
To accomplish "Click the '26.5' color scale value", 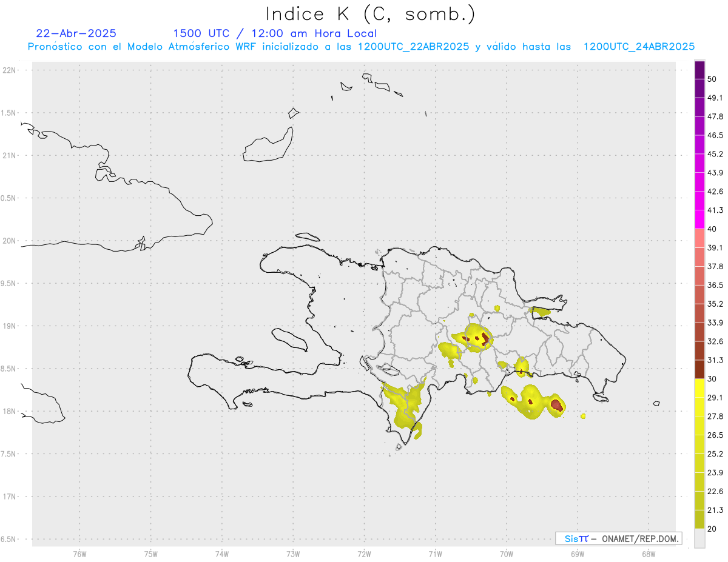I will pyautogui.click(x=715, y=435).
